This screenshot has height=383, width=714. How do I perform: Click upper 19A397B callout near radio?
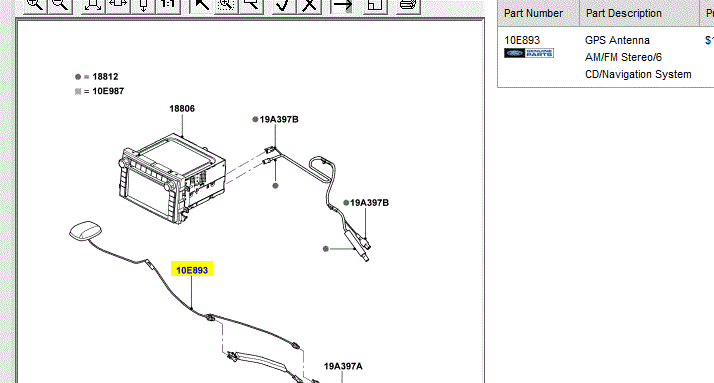pos(279,119)
